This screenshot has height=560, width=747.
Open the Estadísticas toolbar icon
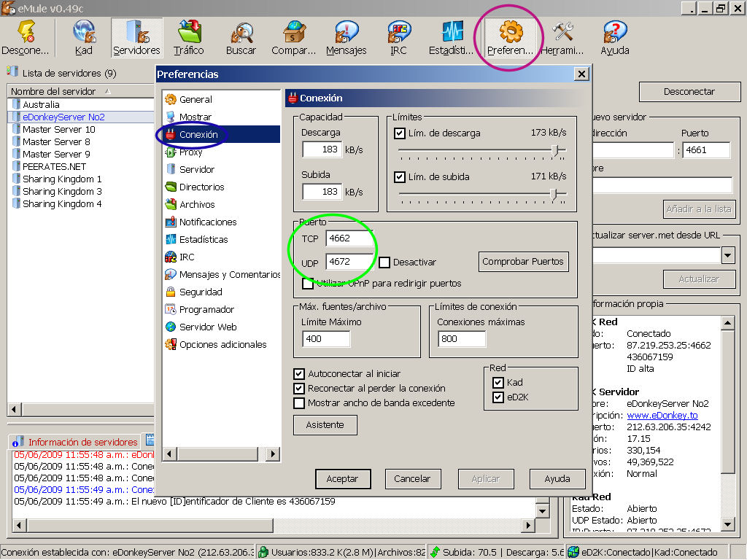pos(451,37)
